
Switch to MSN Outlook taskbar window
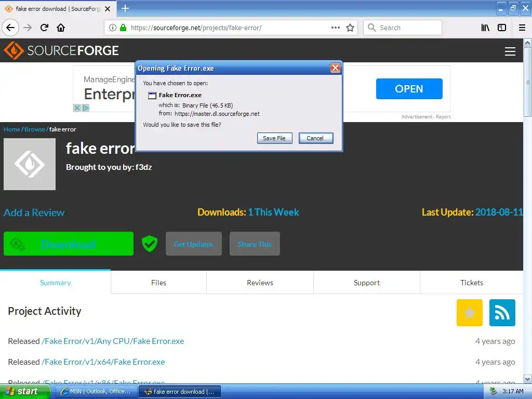[x=96, y=392]
